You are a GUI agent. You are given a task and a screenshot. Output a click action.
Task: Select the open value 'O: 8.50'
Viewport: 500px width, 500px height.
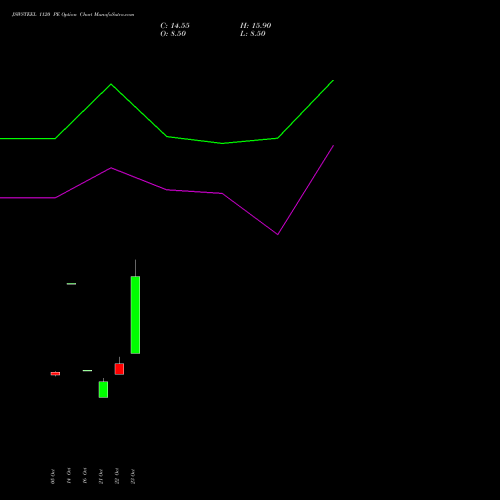pyautogui.click(x=173, y=34)
